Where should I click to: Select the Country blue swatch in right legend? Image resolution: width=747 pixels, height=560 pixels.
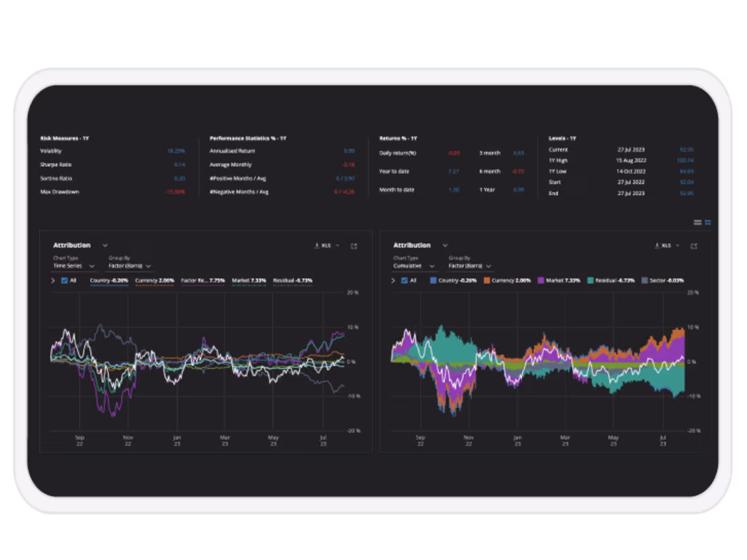pyautogui.click(x=432, y=280)
